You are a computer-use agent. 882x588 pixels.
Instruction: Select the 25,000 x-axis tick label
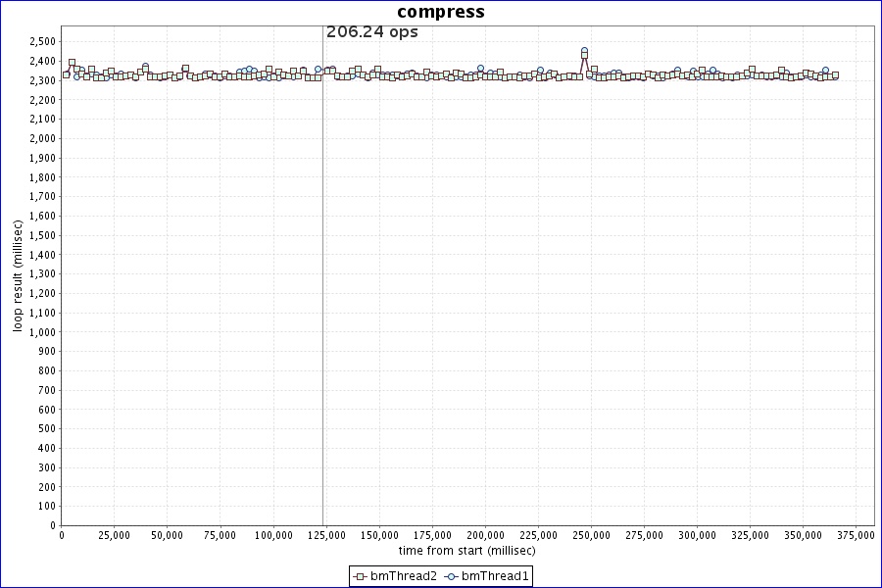click(x=115, y=536)
